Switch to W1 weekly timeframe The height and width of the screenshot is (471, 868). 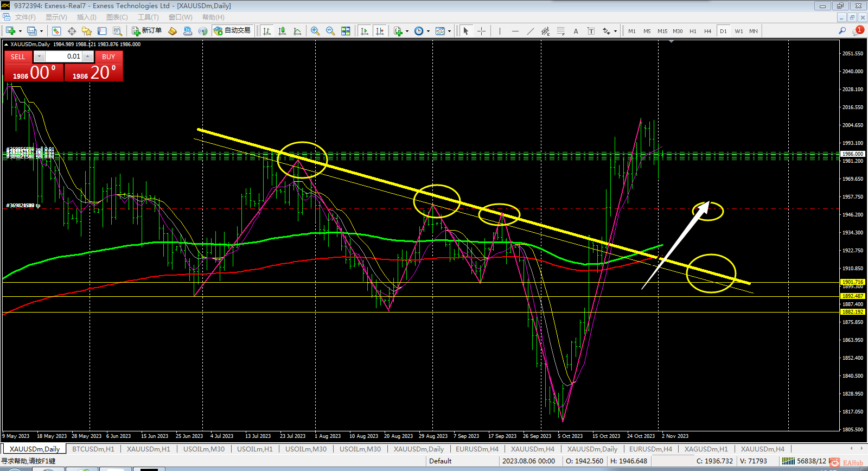739,31
